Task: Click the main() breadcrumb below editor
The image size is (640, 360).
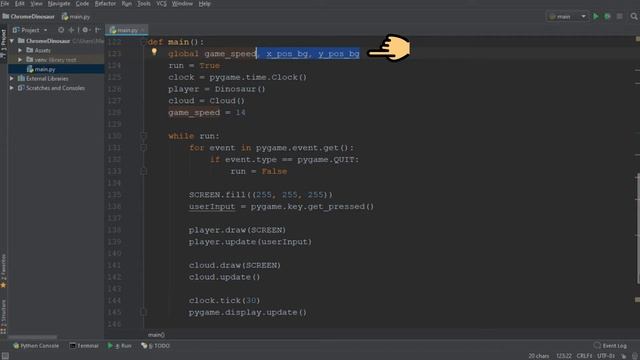Action: click(156, 335)
